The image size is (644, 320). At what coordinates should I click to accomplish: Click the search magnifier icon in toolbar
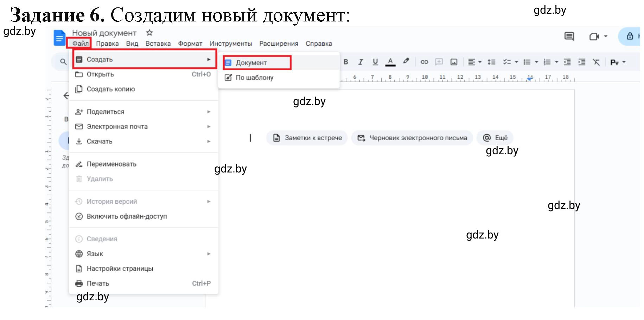63,62
